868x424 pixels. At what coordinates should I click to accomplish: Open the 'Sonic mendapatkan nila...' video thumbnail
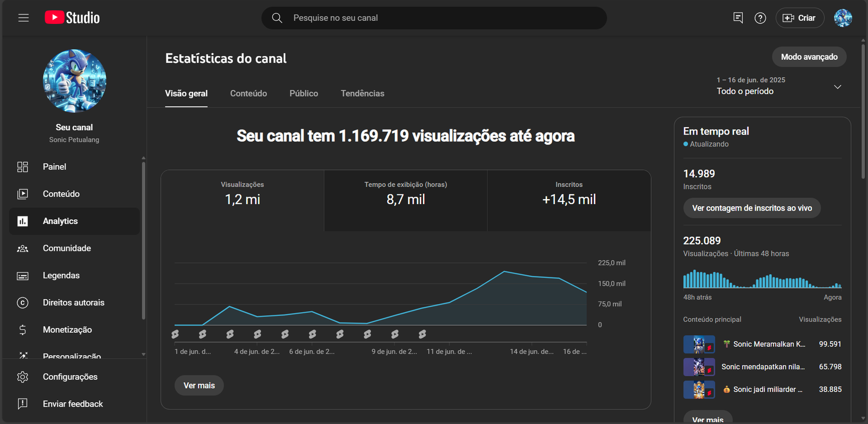point(699,367)
